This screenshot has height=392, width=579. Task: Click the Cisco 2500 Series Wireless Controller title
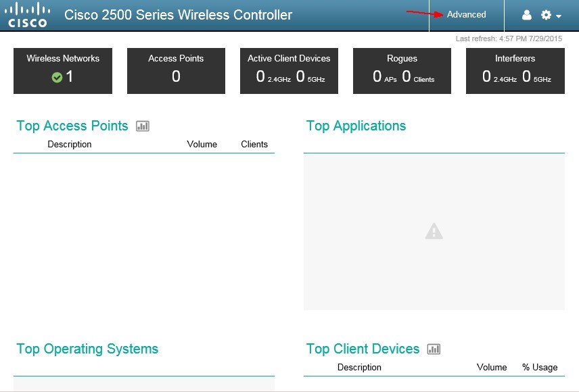[x=179, y=15]
